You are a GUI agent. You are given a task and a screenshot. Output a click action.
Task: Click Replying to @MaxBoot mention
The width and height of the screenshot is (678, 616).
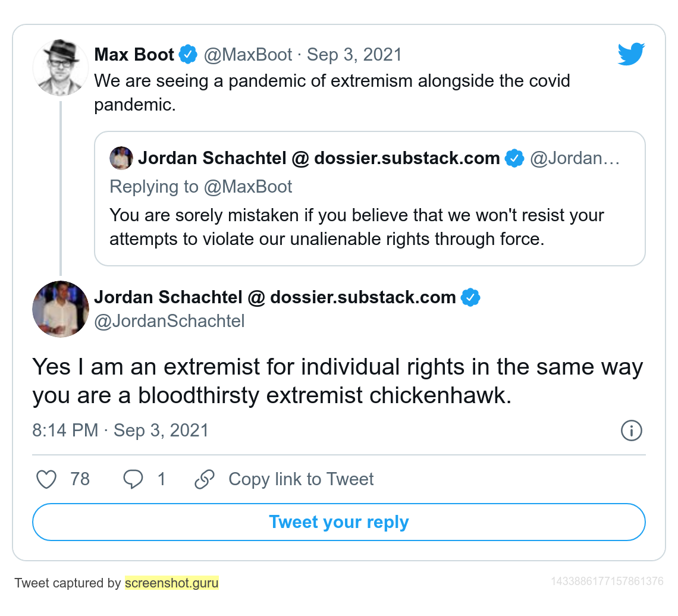point(248,187)
